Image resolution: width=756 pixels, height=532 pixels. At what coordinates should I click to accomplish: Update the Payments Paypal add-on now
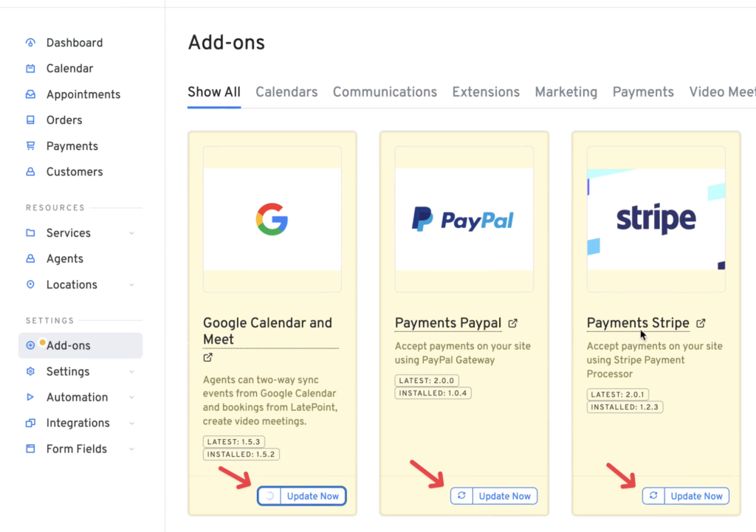(x=504, y=496)
